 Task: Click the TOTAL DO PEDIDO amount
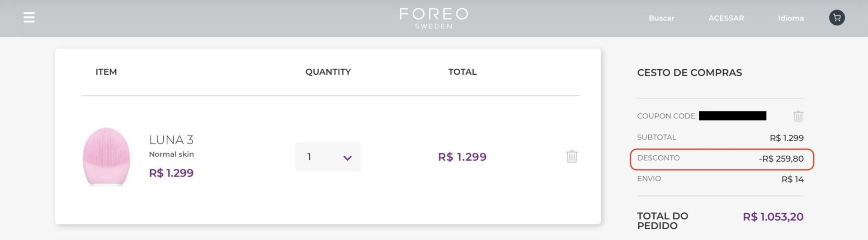click(773, 217)
